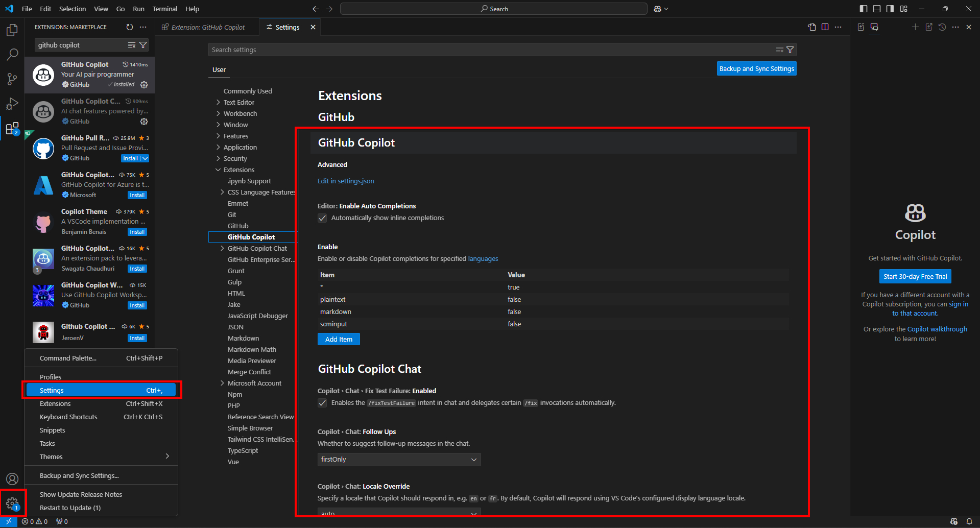
Task: Click Backup and Sync Settings button
Action: [756, 68]
